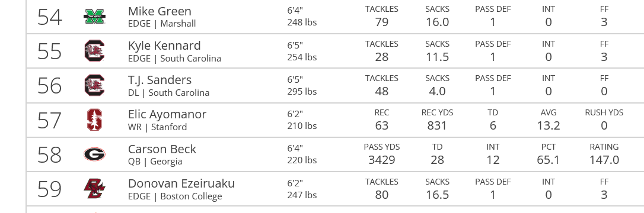This screenshot has height=213, width=644.
Task: Click Mike Green's sacks value 16.0
Action: point(437,22)
